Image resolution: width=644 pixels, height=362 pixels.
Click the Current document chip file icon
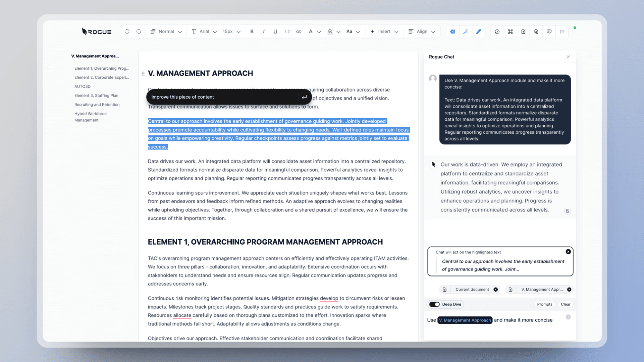pyautogui.click(x=444, y=290)
